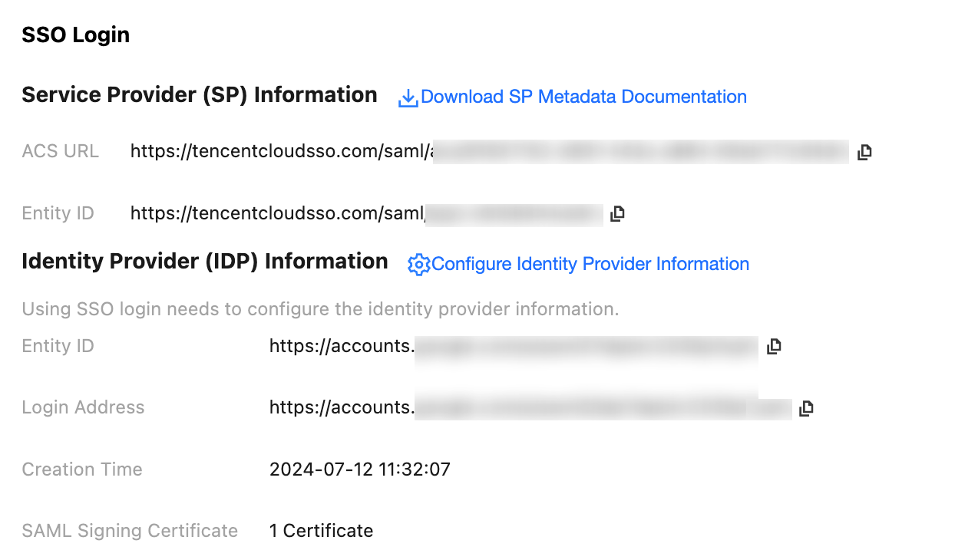Click the Creation Time label
The image size is (955, 560).
[82, 469]
